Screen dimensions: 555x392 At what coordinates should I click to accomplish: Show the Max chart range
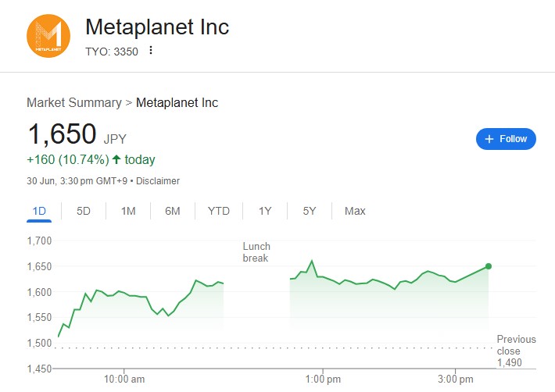tap(355, 211)
